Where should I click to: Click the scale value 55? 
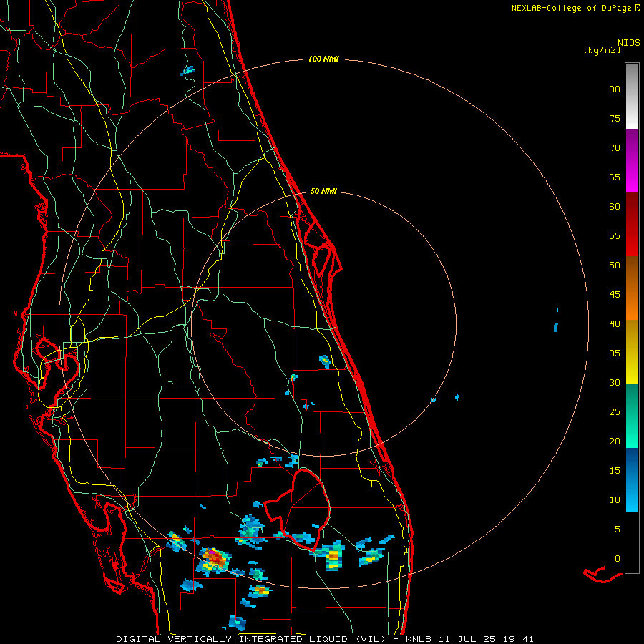[x=615, y=235]
